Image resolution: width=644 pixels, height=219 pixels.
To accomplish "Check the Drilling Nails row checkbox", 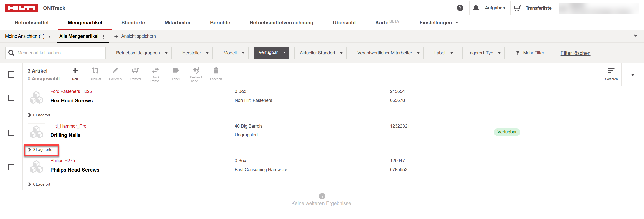I will coord(11,133).
